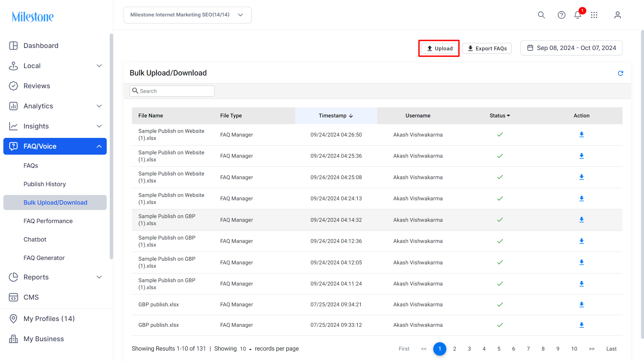Open FAQ Generator submenu item
The width and height of the screenshot is (644, 362).
coord(44,258)
